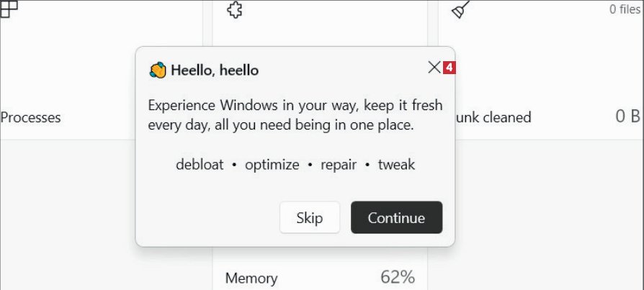644x290 pixels.
Task: Click the 0 B junk size value
Action: click(x=627, y=117)
